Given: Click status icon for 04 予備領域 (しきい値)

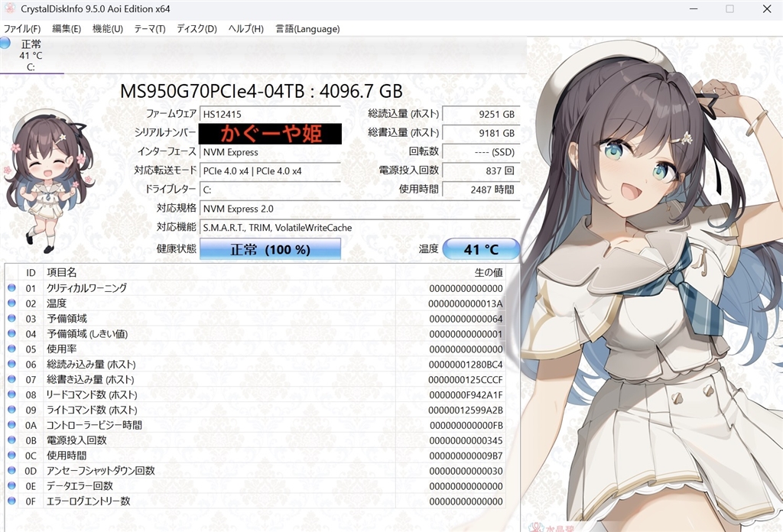Looking at the screenshot, I should 12,333.
